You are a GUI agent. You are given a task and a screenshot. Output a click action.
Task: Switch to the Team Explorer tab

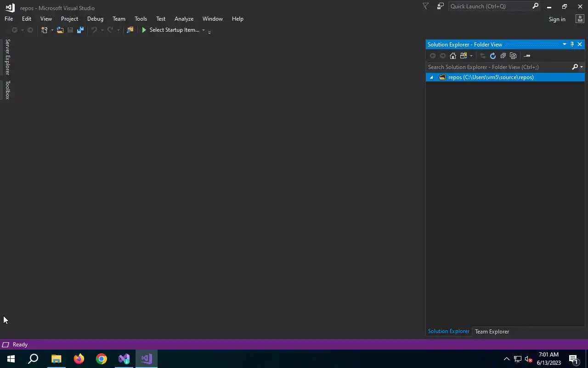coord(492,332)
